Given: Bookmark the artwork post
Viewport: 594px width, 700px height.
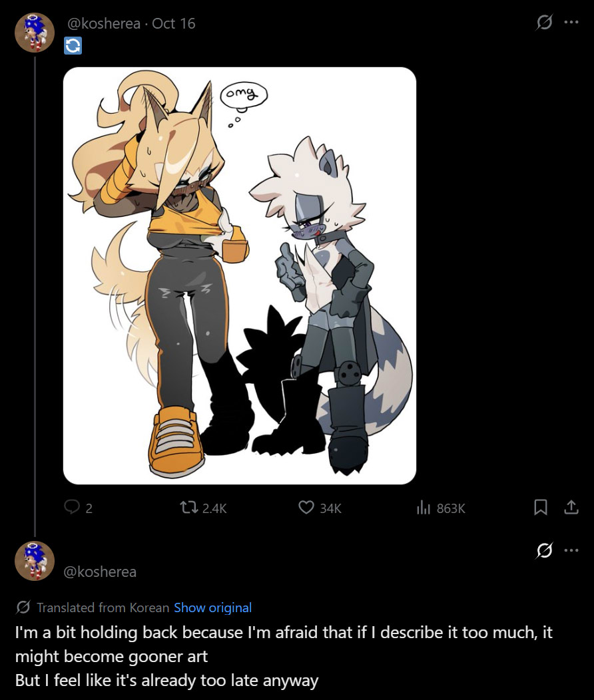Looking at the screenshot, I should coord(541,507).
